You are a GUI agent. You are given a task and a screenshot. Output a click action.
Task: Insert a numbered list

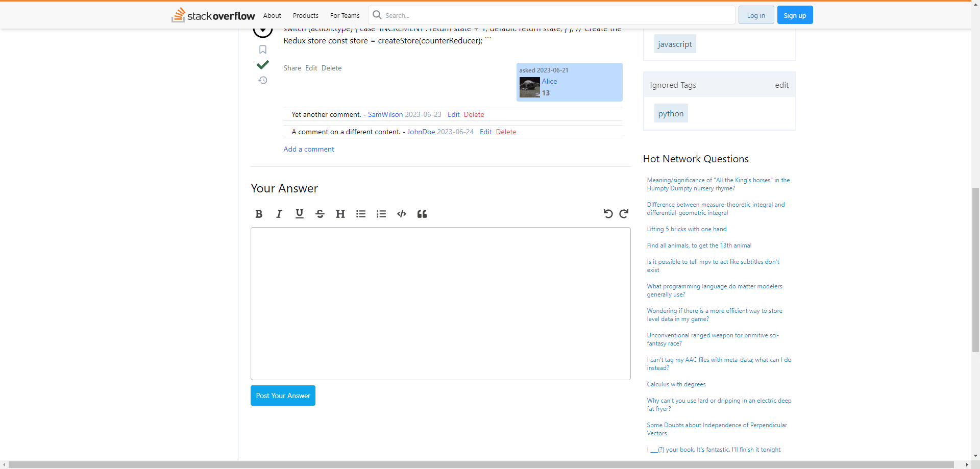tap(381, 214)
